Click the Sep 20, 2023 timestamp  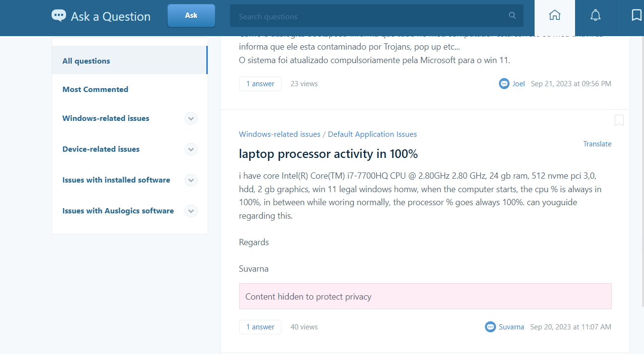[x=571, y=327]
